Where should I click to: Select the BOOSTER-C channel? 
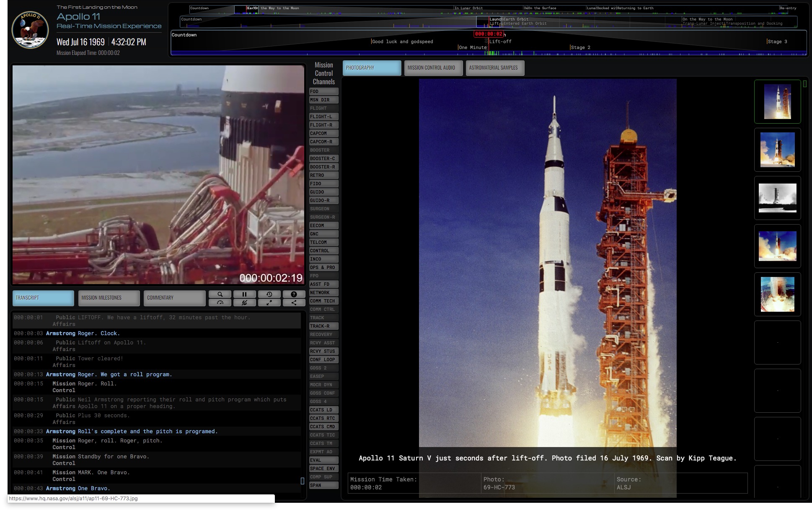(323, 158)
